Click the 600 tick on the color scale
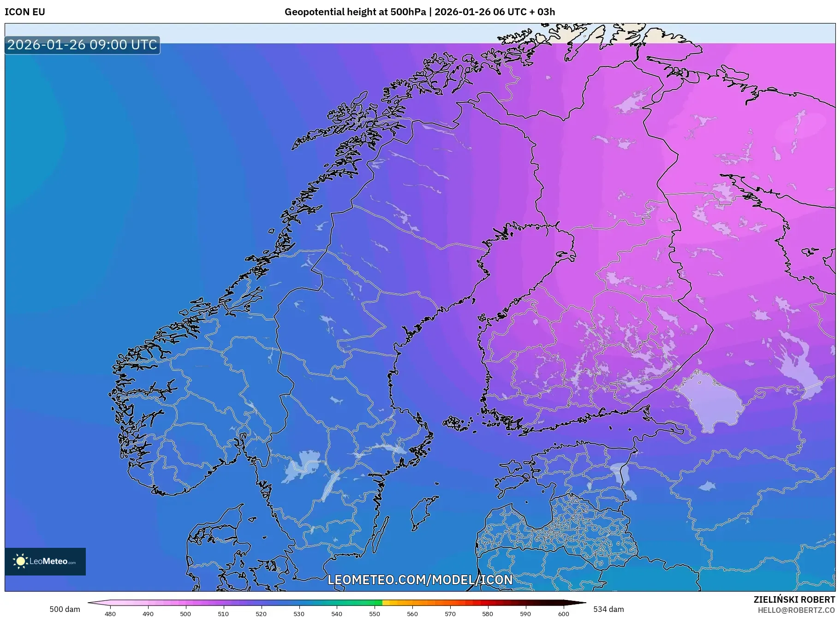The height and width of the screenshot is (617, 840). pos(563,613)
